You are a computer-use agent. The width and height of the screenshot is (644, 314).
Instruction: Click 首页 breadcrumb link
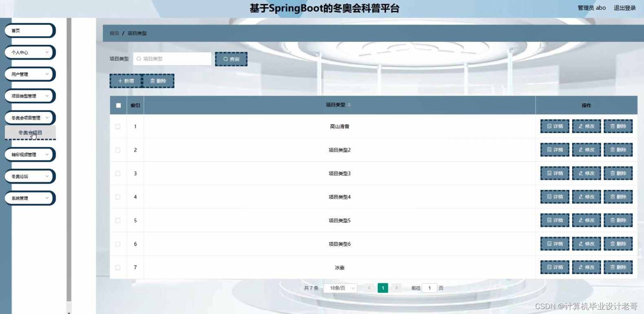114,33
